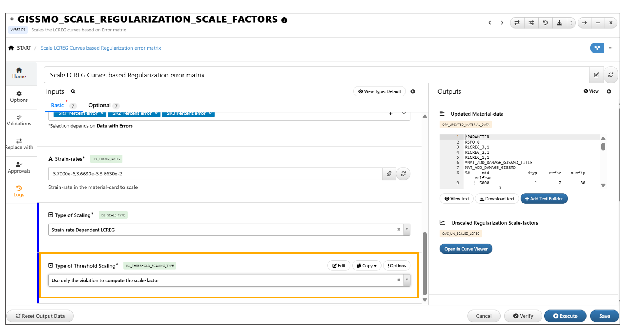Open the blue workflow graph icon
Screen dimensions: 644x328
coord(597,48)
